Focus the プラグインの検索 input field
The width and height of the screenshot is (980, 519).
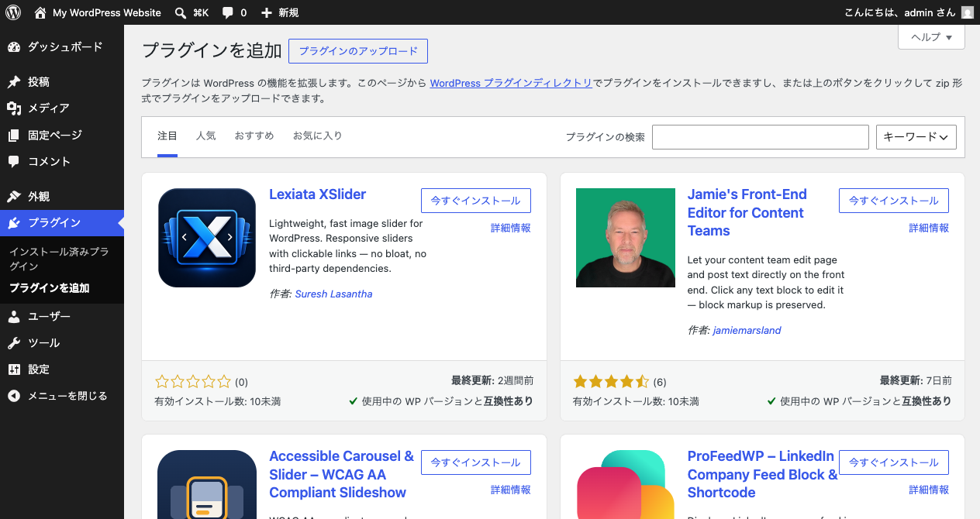coord(761,137)
